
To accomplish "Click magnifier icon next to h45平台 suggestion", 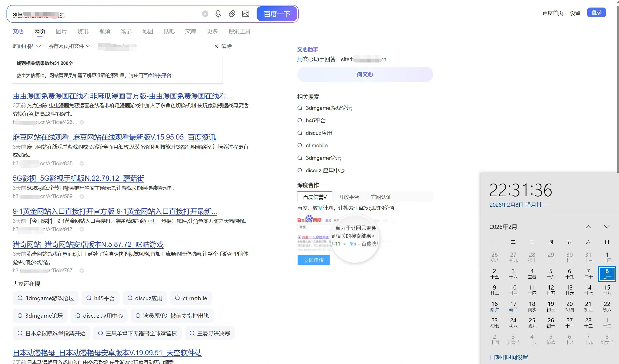I will point(300,120).
